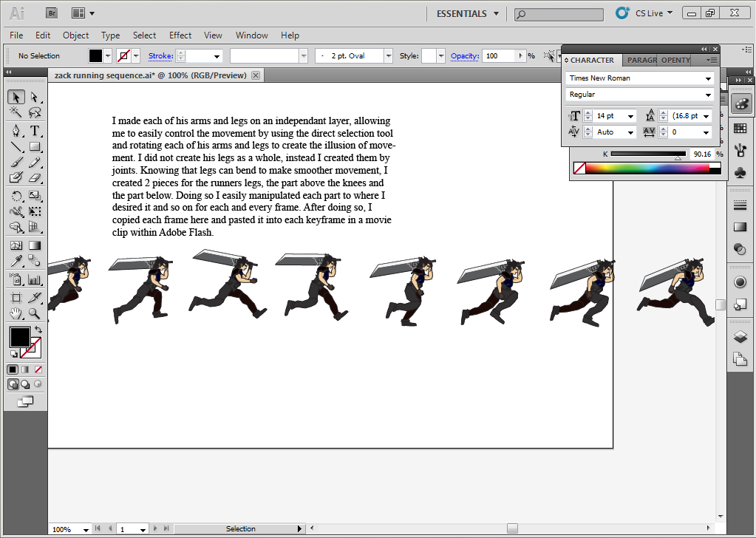Change screen mode button
Viewport: 756px width, 538px height.
point(25,401)
